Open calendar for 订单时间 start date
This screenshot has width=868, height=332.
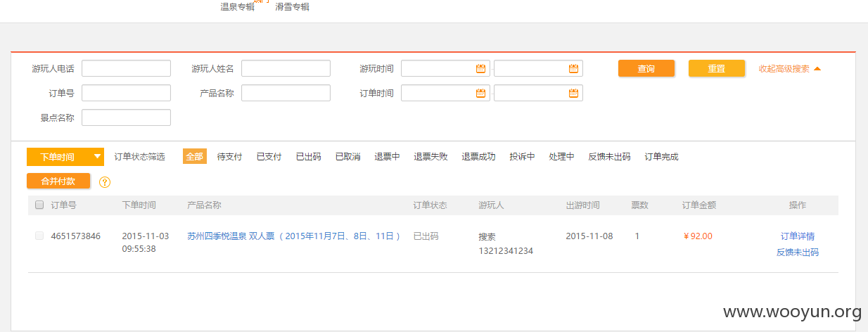pyautogui.click(x=481, y=93)
